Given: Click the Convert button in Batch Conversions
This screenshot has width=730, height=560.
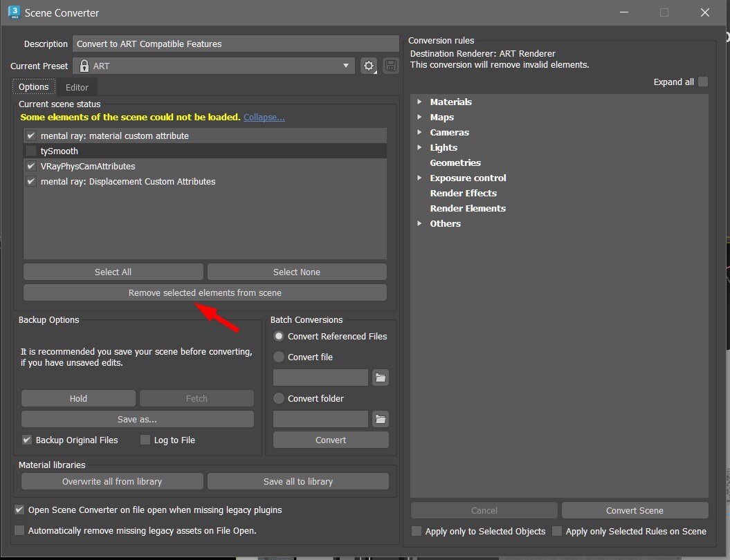Looking at the screenshot, I should 331,440.
